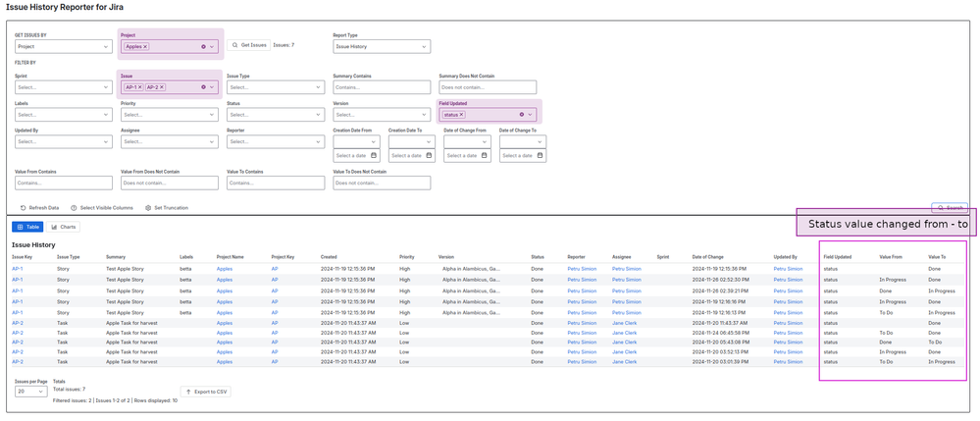This screenshot has width=980, height=421.
Task: Open the Status filter dropdown
Action: (x=276, y=115)
